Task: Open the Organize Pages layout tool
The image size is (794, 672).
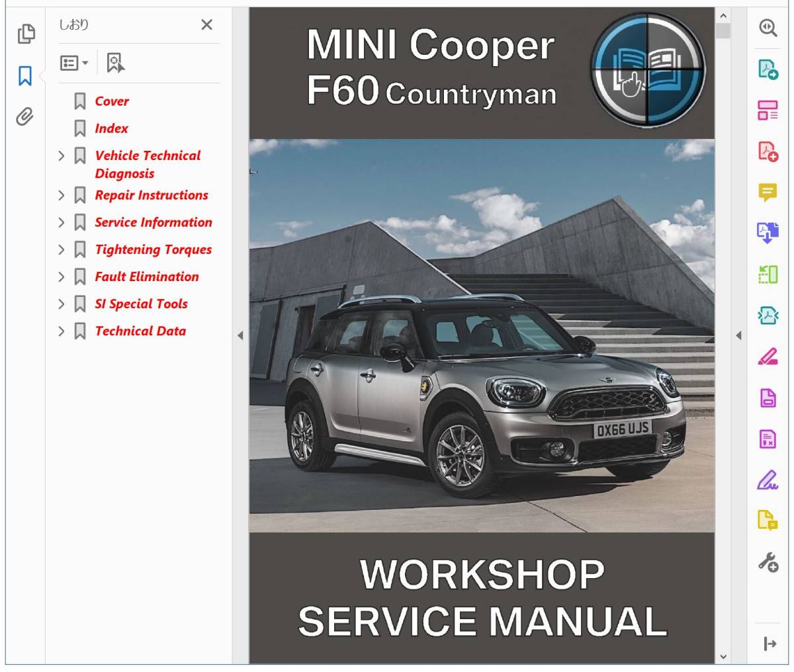Action: 768,110
